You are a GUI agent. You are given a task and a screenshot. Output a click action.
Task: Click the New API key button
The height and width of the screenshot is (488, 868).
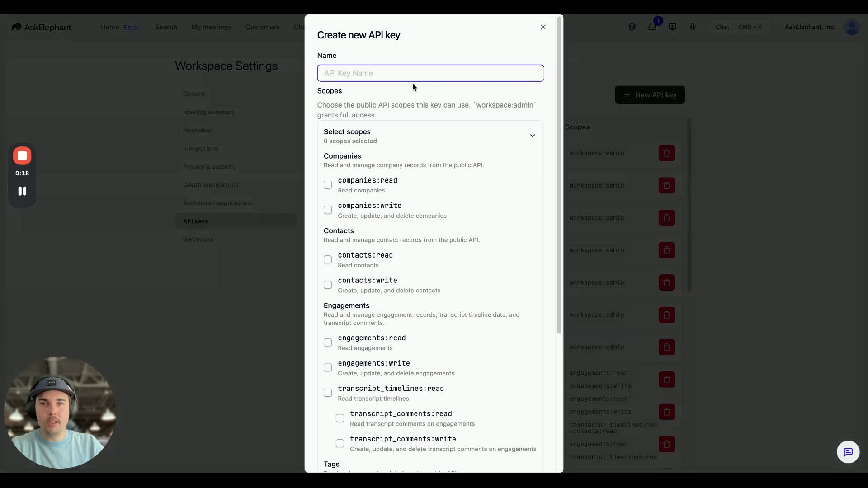point(650,95)
